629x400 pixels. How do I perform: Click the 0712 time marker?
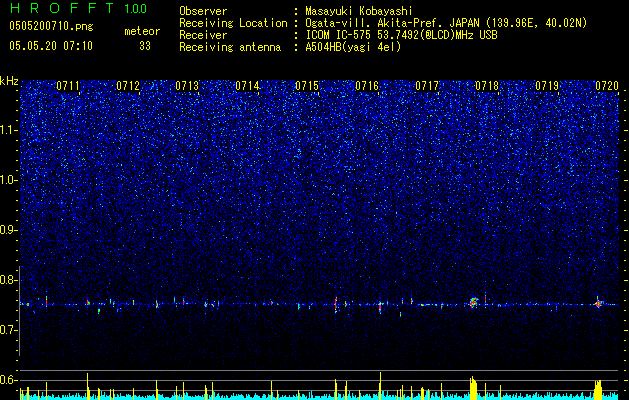point(128,86)
